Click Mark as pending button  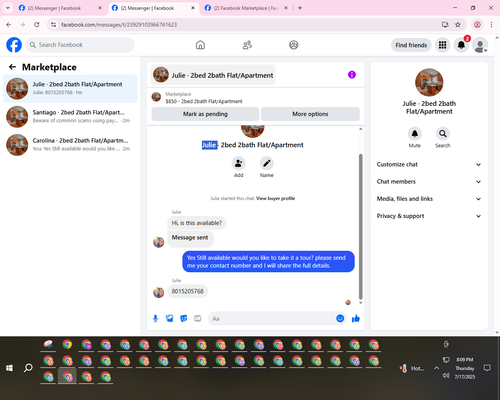click(x=205, y=114)
